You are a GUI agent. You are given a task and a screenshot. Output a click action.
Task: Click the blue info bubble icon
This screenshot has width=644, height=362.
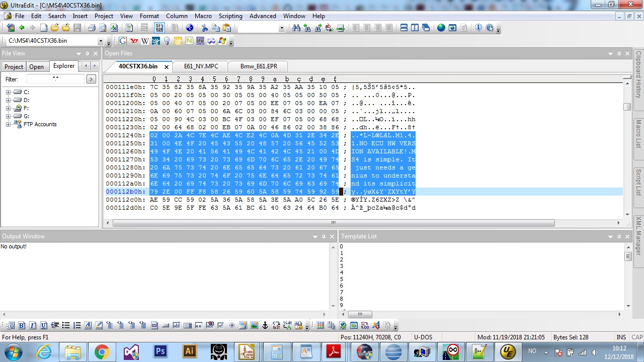[478, 28]
